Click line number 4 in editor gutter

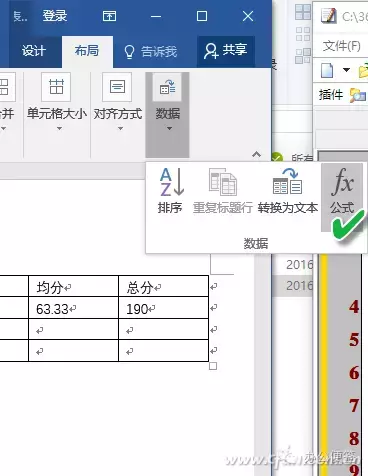[354, 307]
